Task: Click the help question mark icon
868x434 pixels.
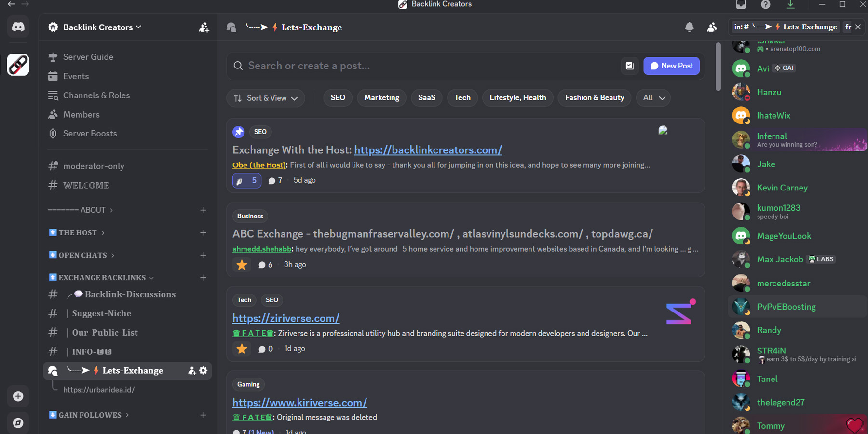Action: point(765,5)
